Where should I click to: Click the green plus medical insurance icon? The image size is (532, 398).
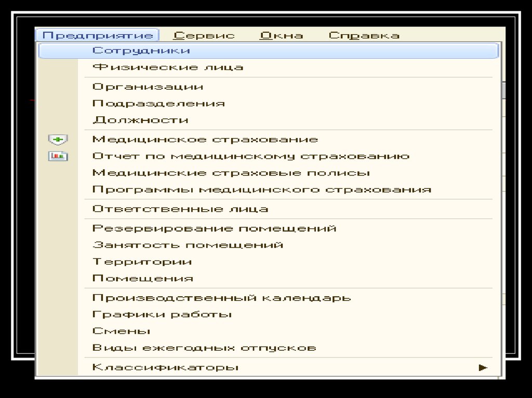[x=58, y=140]
